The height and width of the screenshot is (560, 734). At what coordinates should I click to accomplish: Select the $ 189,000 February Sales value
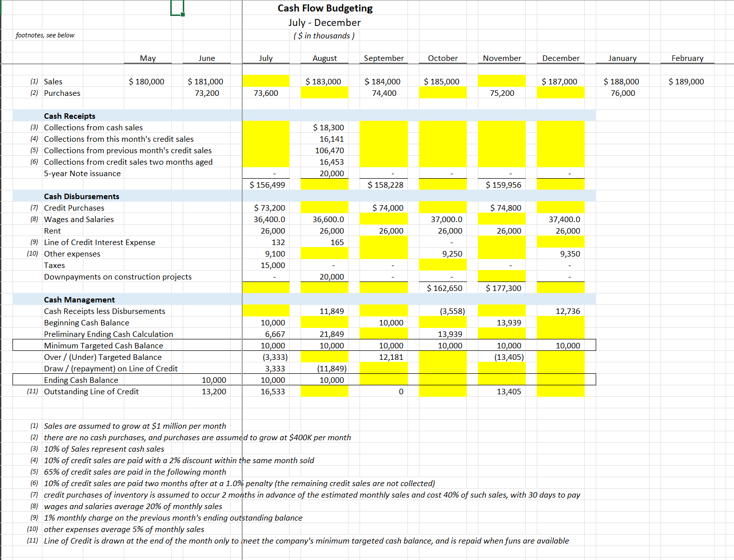pyautogui.click(x=686, y=81)
